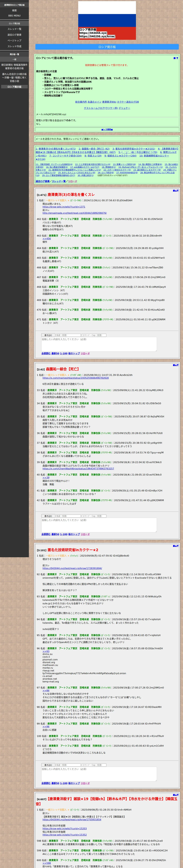The height and width of the screenshot is (868, 183).
Task: Click the message textarea in thread 2 form
Action: point(99,525)
